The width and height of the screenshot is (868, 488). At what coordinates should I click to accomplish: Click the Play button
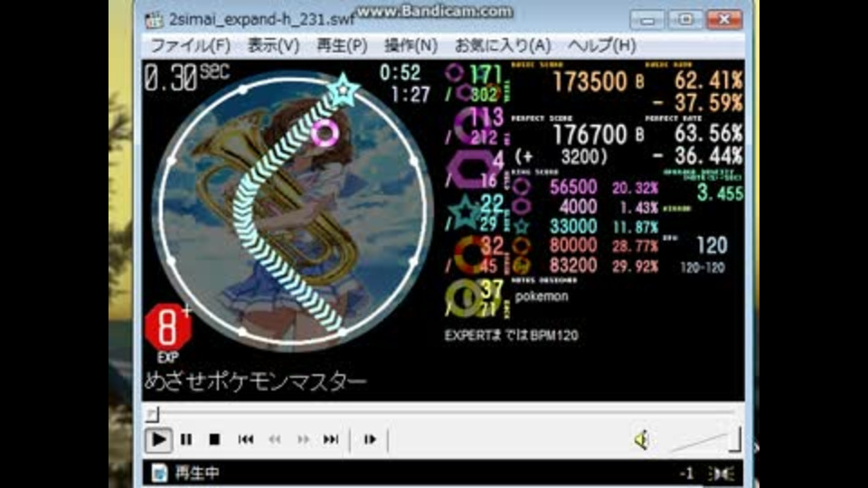pos(158,440)
